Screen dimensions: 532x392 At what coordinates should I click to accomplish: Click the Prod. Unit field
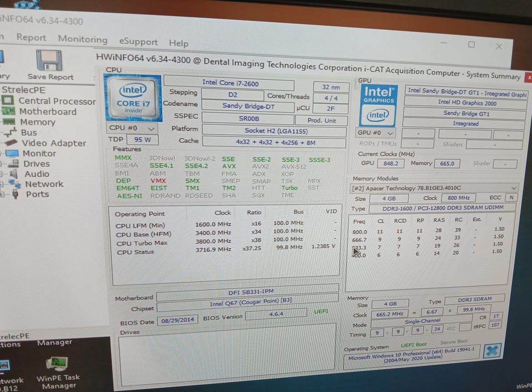tap(321, 120)
